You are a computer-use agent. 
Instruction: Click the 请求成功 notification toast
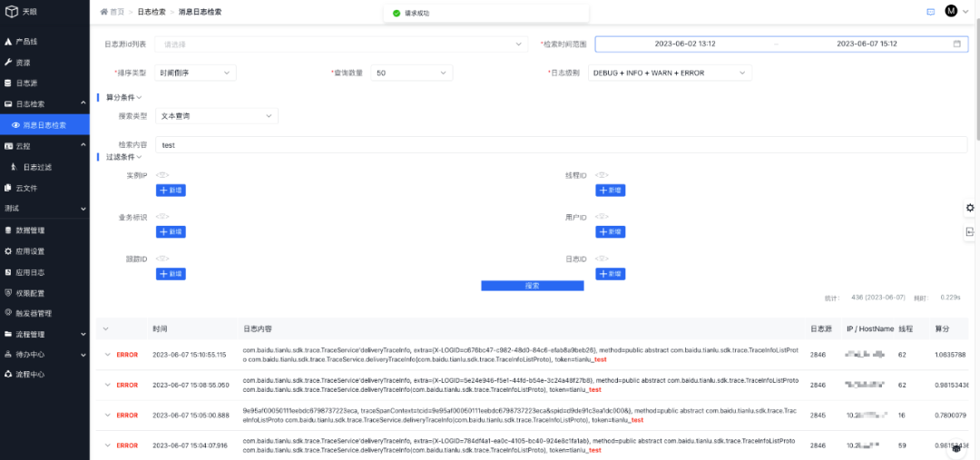[486, 13]
